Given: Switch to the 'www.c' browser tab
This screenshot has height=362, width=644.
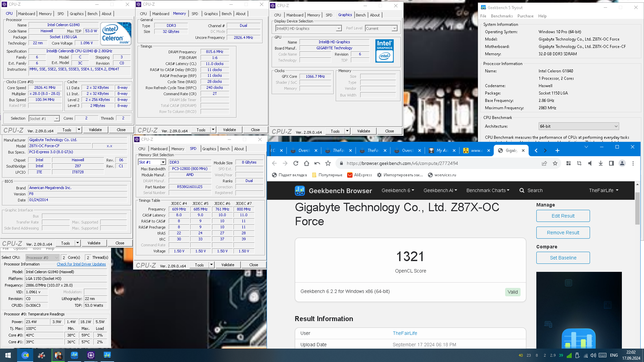Looking at the screenshot, I should (x=476, y=150).
